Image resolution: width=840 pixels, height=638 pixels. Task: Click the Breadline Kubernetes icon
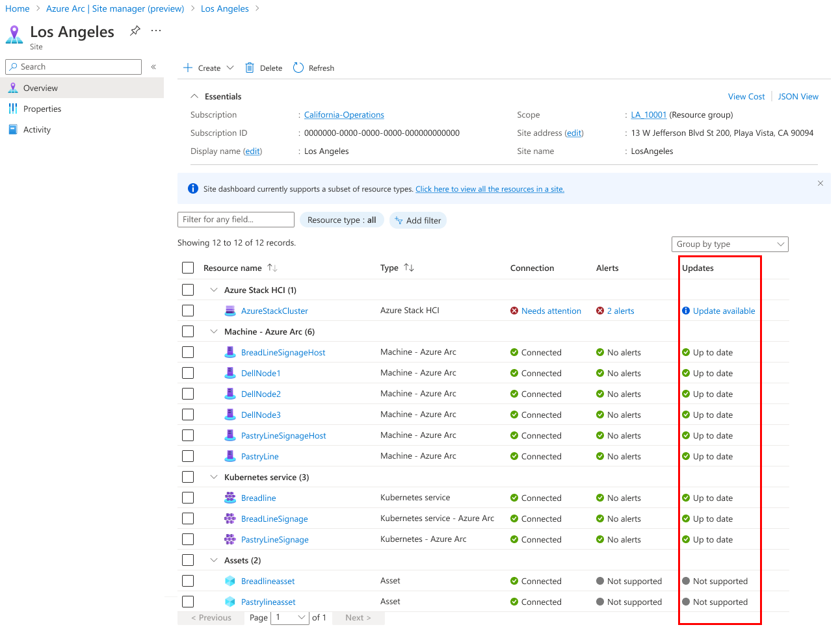click(230, 498)
